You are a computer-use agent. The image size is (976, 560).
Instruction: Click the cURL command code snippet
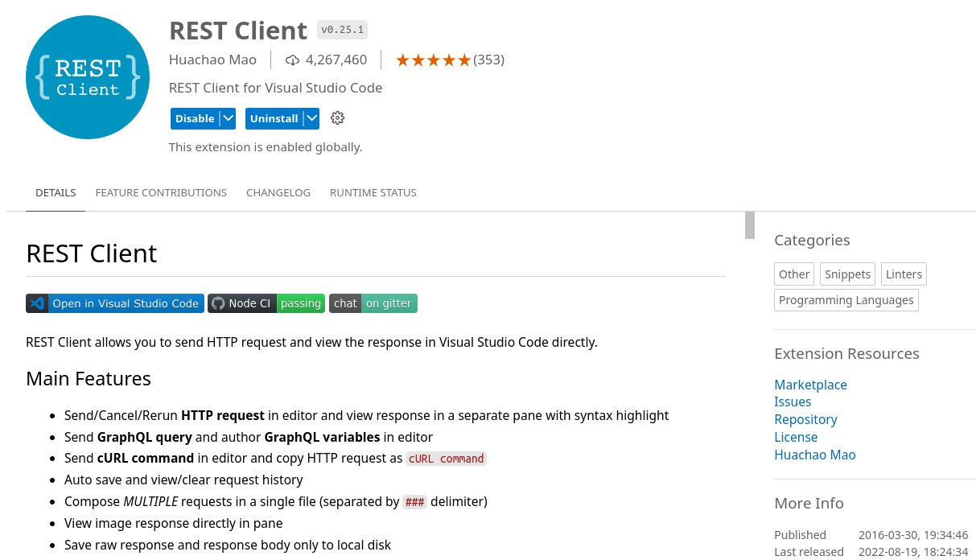pos(446,459)
